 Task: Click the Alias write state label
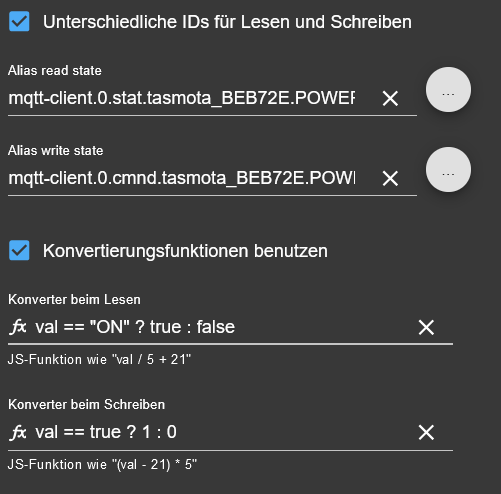(55, 151)
